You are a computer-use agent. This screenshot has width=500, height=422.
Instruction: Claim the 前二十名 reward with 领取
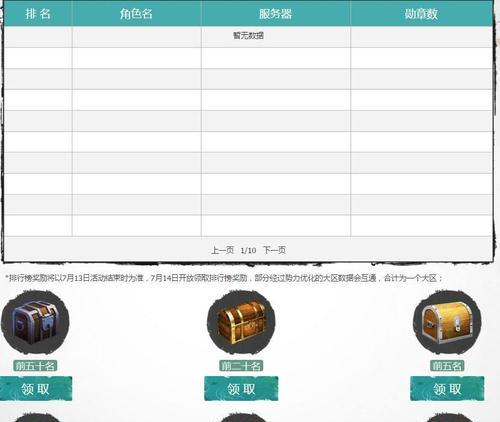(241, 389)
